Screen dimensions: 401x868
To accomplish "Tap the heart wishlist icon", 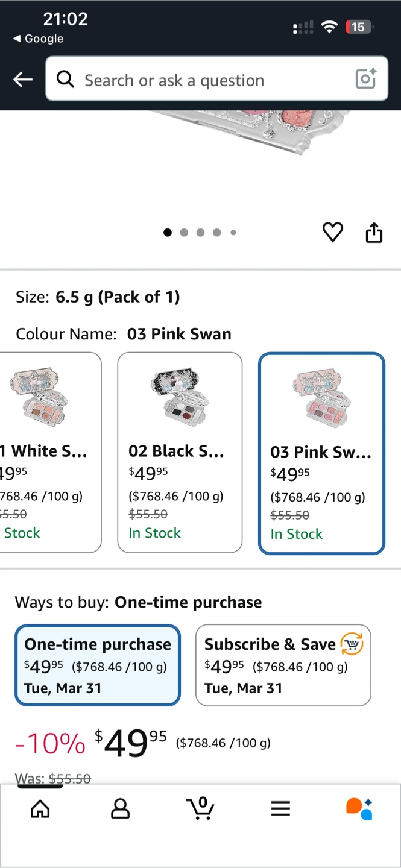I will (x=333, y=232).
